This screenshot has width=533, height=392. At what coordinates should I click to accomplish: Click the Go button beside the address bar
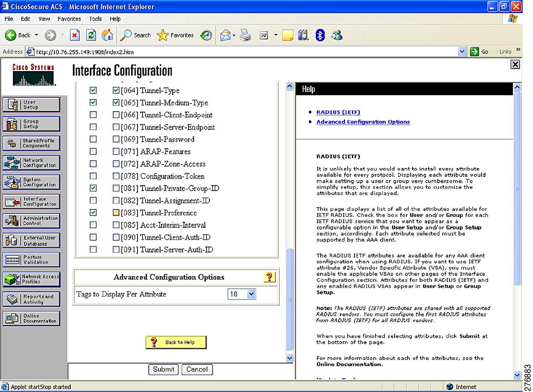pos(480,52)
